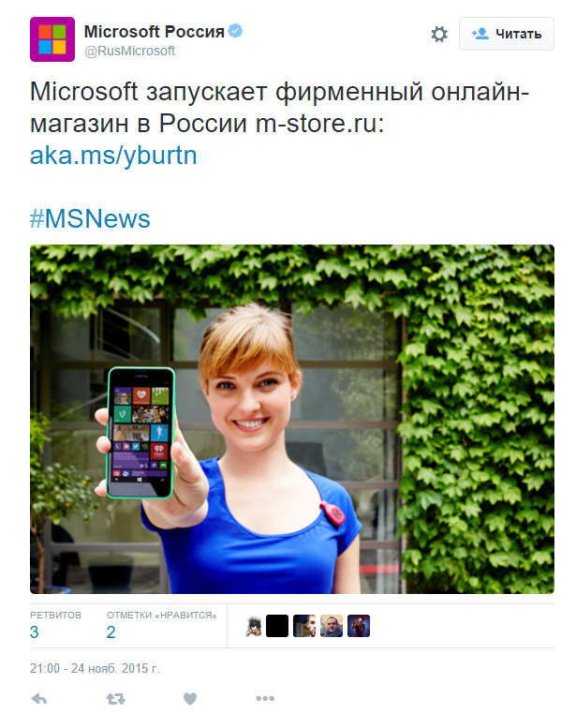Click the @RusMicrosoft handle
The image size is (576, 728).
pyautogui.click(x=129, y=52)
